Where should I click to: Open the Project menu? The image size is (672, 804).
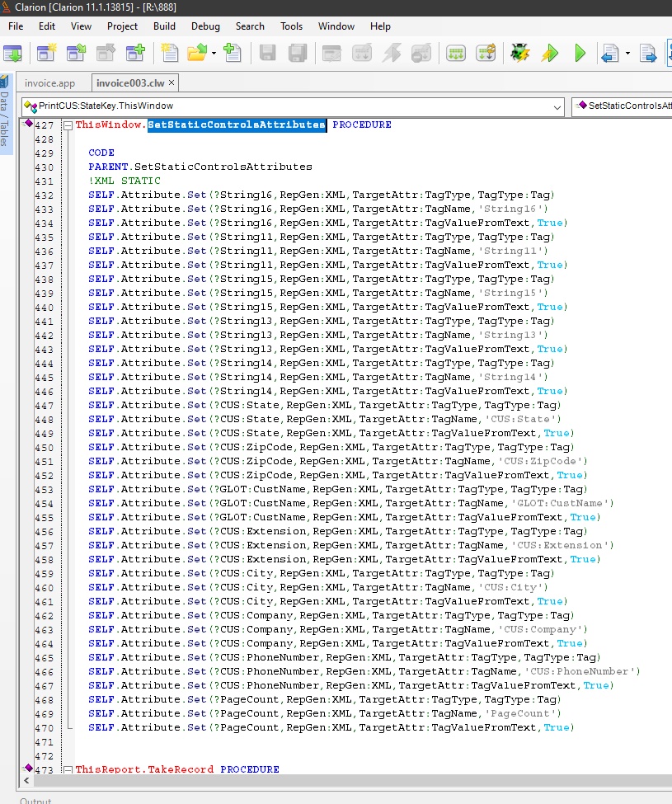(122, 26)
